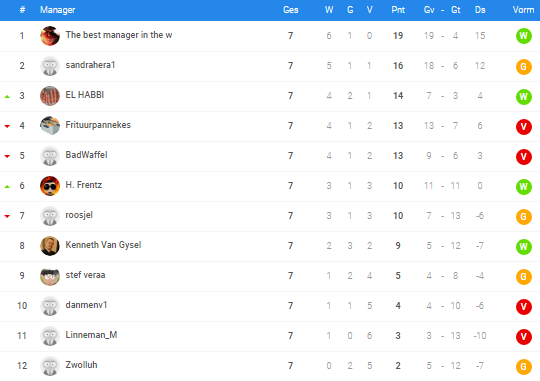Open the sandrahera1 manager link
The image size is (540, 381).
(x=90, y=65)
